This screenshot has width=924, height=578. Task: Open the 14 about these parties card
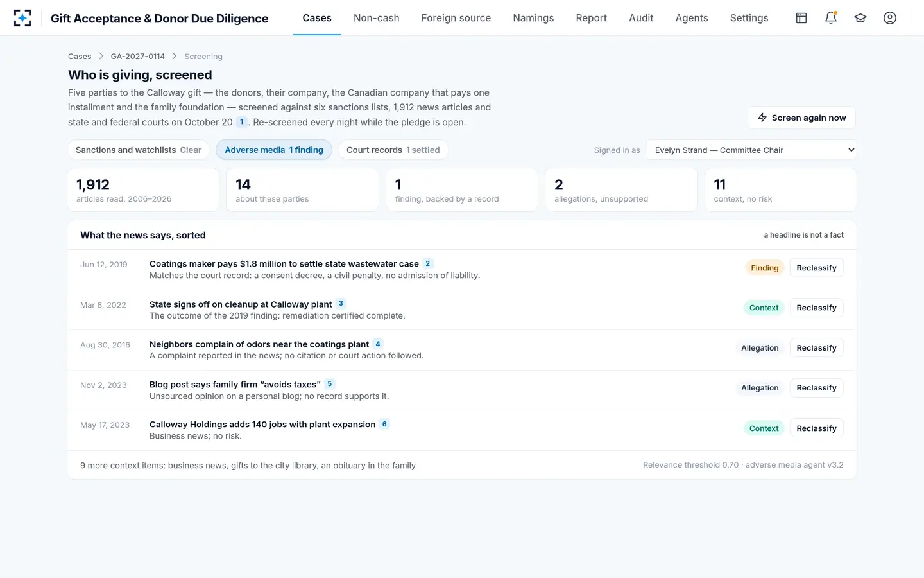coord(302,190)
